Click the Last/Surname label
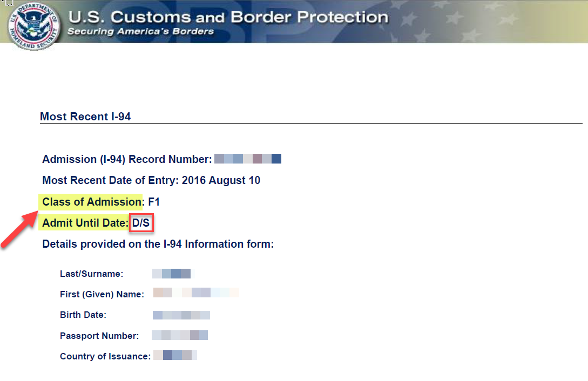The image size is (588, 381). pyautogui.click(x=91, y=274)
